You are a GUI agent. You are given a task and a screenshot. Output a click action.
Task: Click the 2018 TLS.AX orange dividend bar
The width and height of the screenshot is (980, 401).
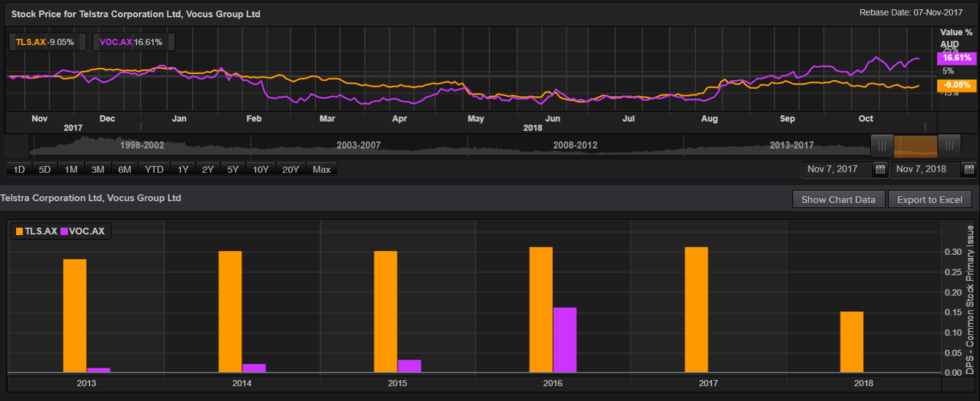coord(852,342)
